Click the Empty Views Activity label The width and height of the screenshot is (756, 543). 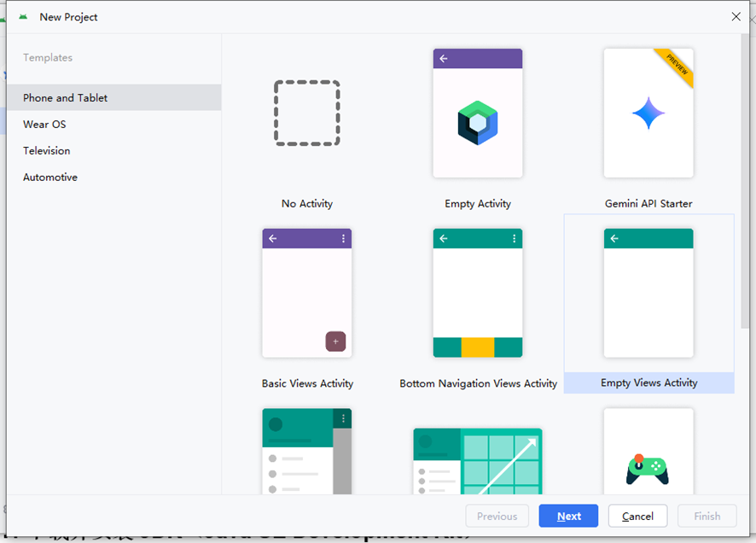[649, 382]
